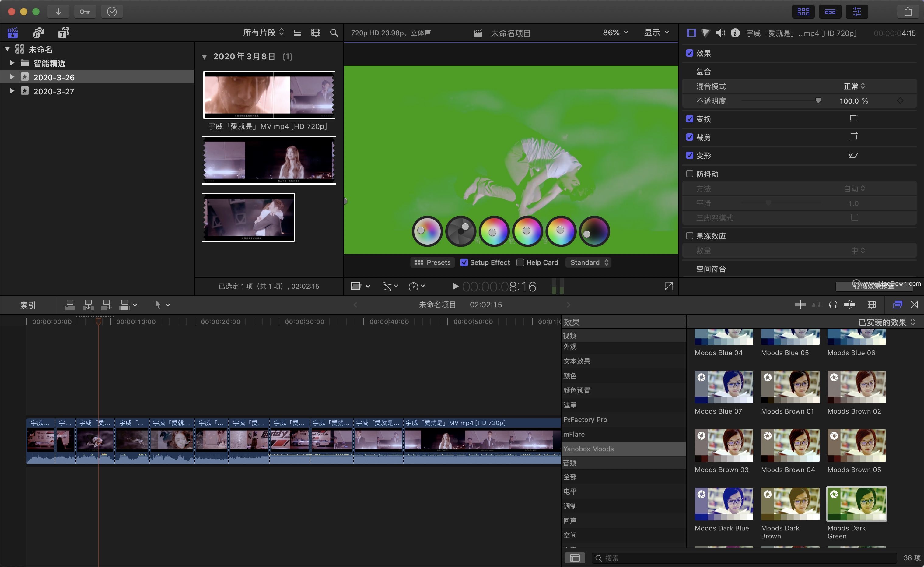This screenshot has height=567, width=924.
Task: Open the retime speedometer dropdown
Action: [417, 286]
